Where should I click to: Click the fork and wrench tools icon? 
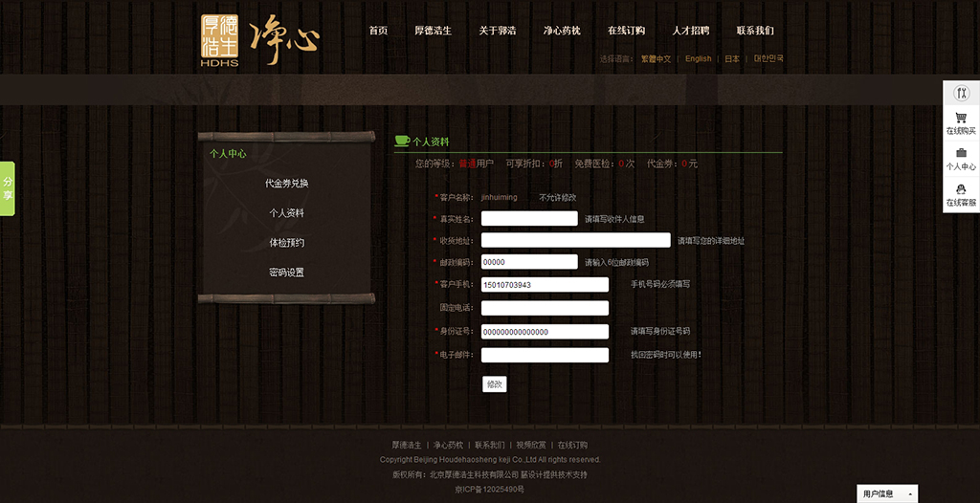[961, 93]
